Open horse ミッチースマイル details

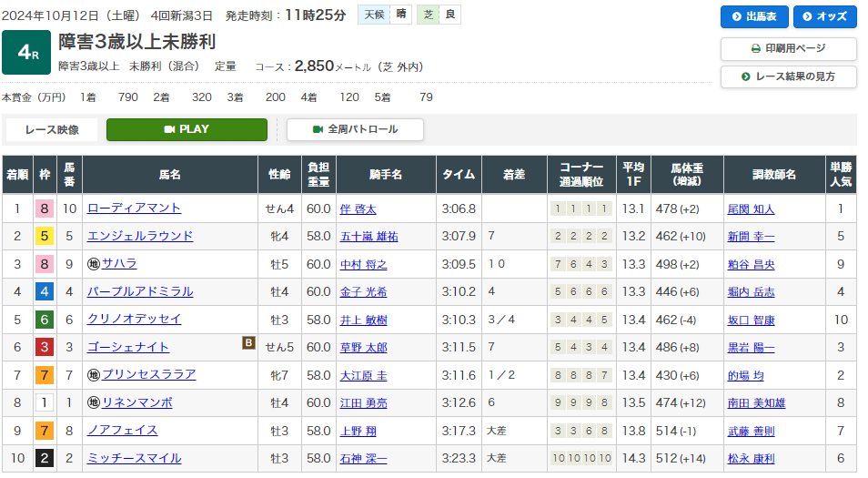click(x=134, y=458)
